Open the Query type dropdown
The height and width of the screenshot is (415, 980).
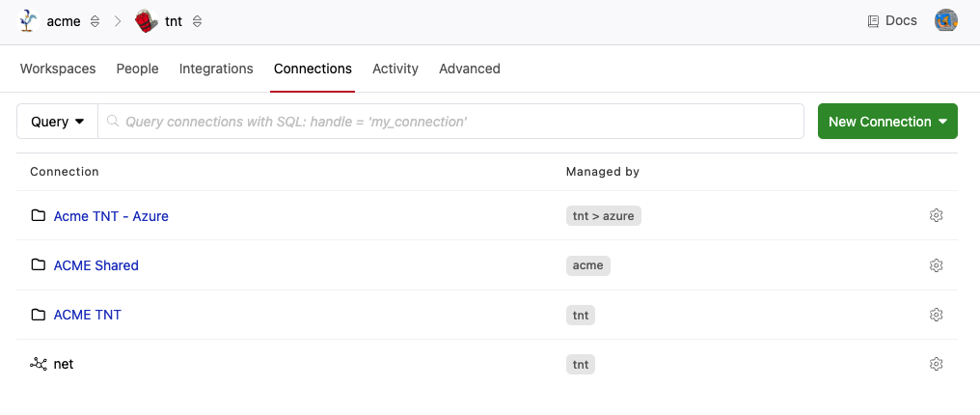pos(58,122)
